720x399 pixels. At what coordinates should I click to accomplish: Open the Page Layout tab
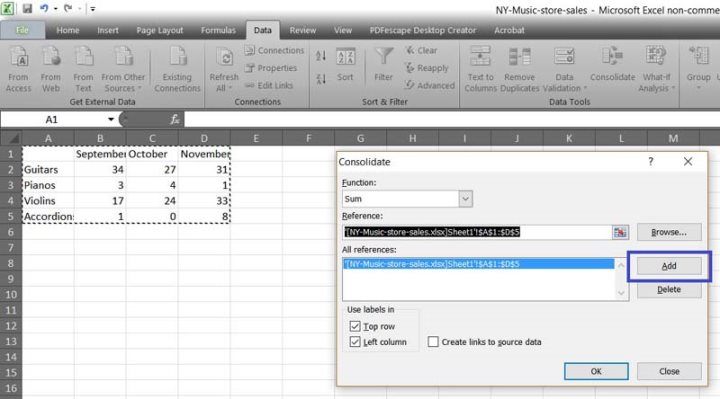159,30
